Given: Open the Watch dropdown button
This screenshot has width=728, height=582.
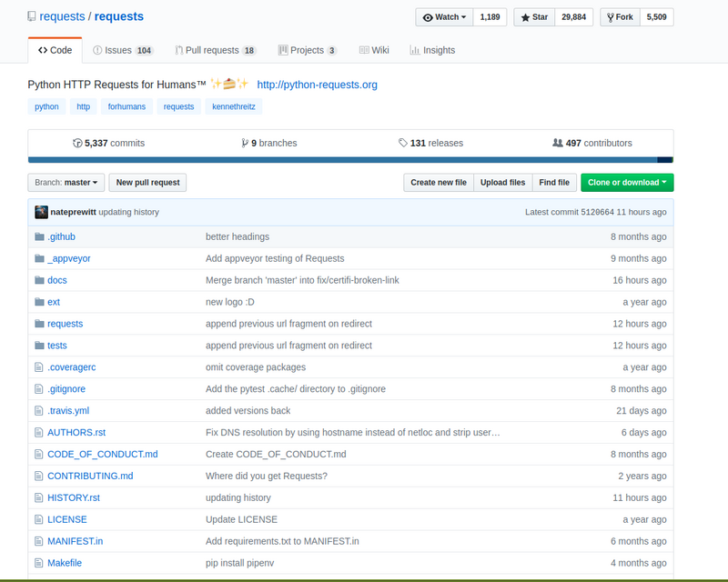Looking at the screenshot, I should coord(444,17).
